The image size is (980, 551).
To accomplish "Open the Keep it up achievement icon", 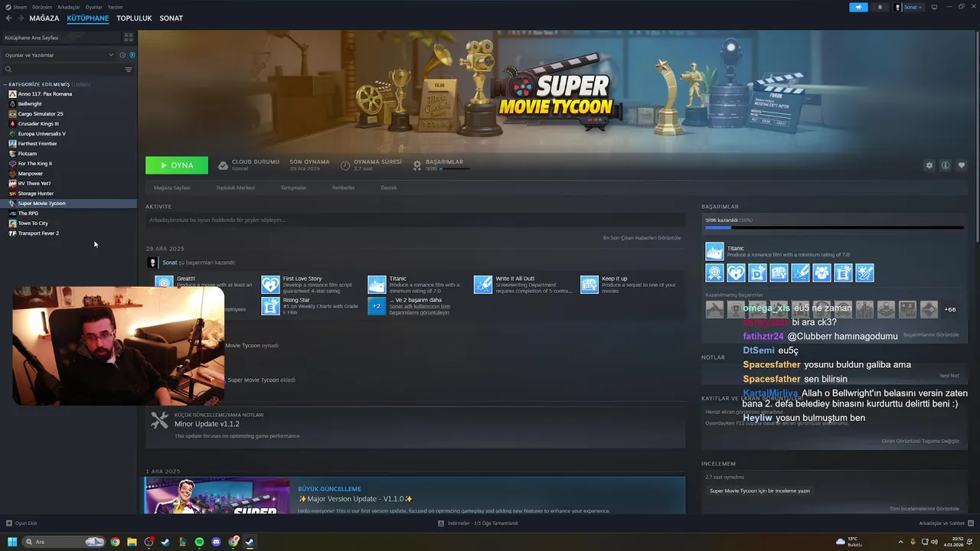I will (x=589, y=285).
